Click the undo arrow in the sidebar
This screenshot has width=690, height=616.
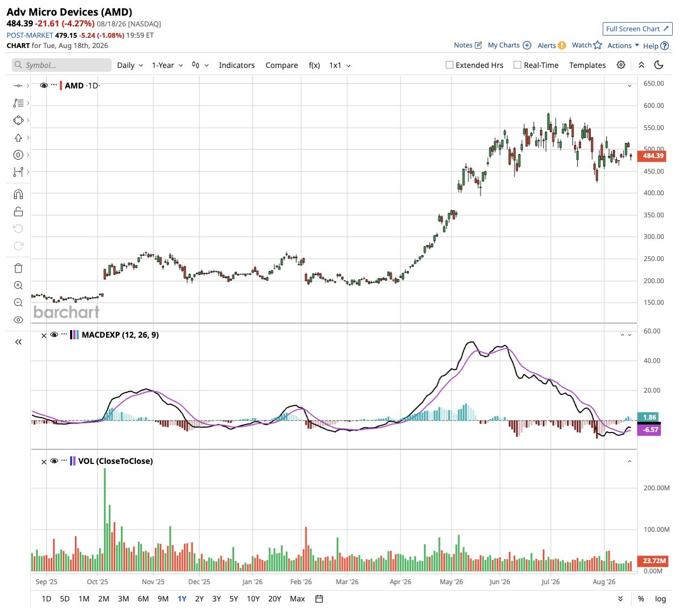(x=18, y=229)
